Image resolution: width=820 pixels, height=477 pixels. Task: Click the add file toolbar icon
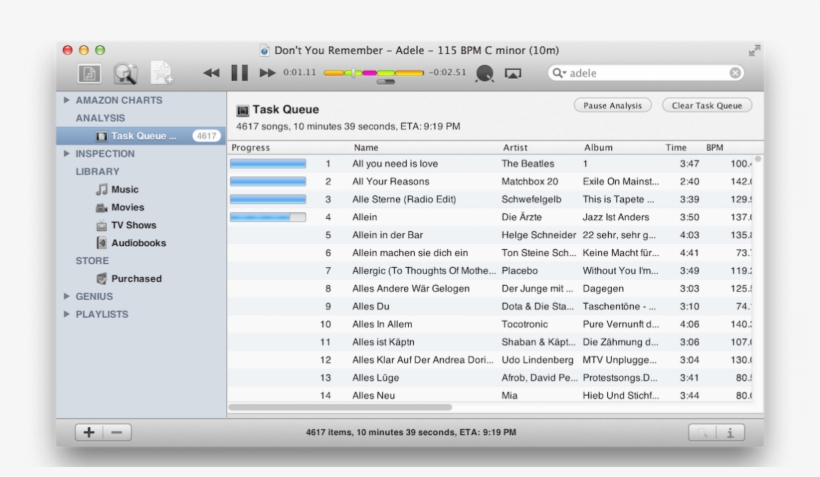[161, 73]
